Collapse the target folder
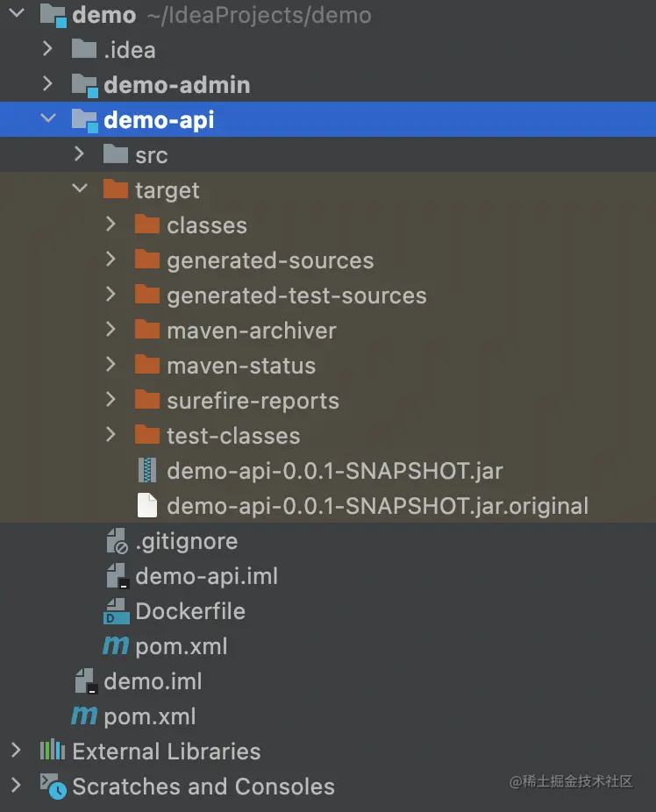656x812 pixels. (79, 190)
